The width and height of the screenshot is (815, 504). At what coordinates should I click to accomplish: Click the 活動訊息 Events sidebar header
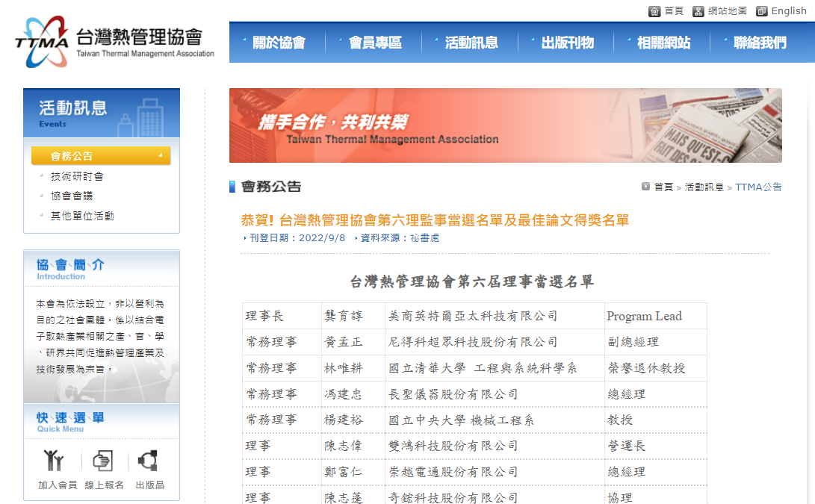coord(102,113)
